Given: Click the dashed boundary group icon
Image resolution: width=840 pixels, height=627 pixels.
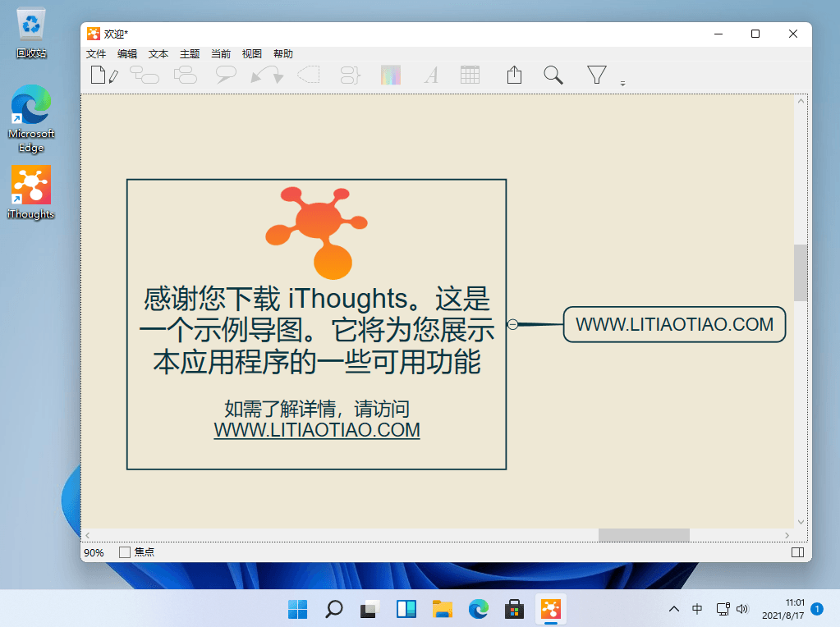Looking at the screenshot, I should pos(309,75).
